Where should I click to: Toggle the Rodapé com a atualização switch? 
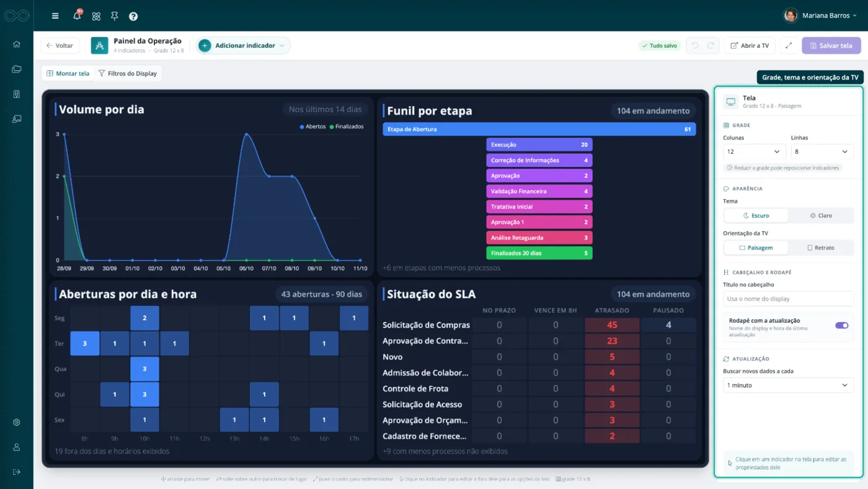(x=841, y=325)
